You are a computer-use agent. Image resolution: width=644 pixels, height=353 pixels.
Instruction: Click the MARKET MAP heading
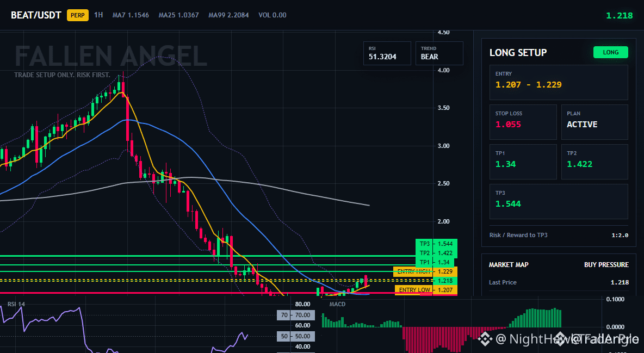[509, 265]
